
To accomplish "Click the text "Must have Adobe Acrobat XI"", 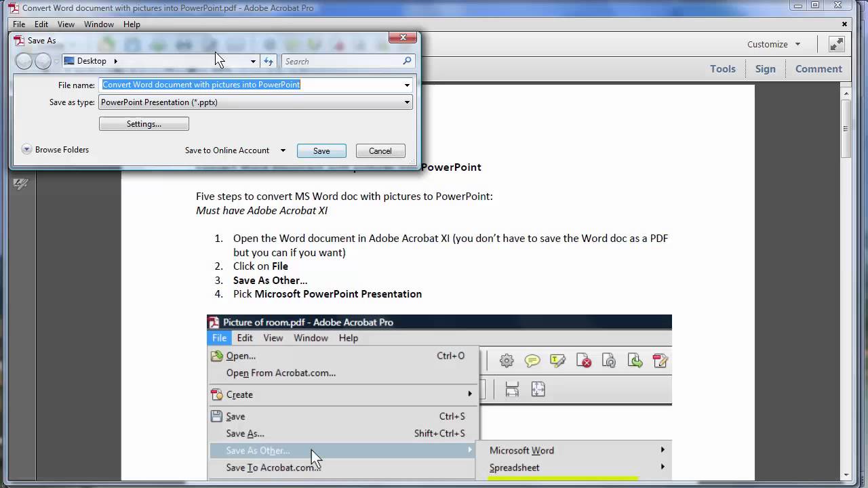I will 262,211.
